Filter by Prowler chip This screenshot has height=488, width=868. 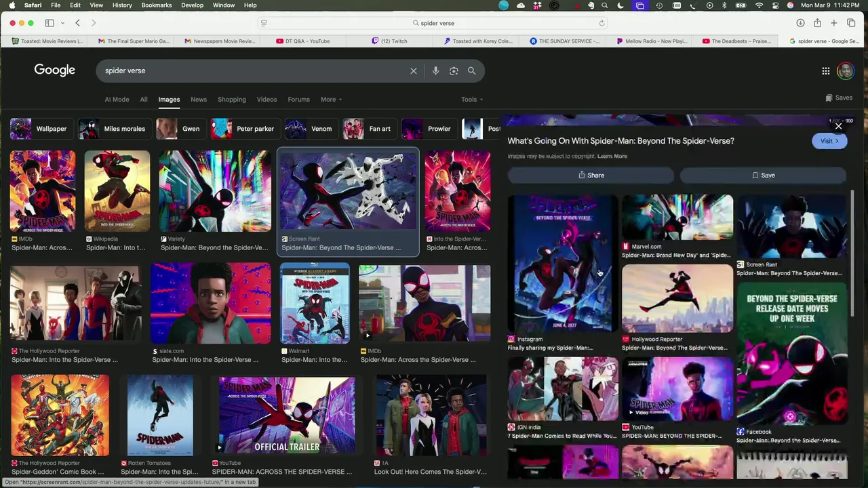(428, 129)
